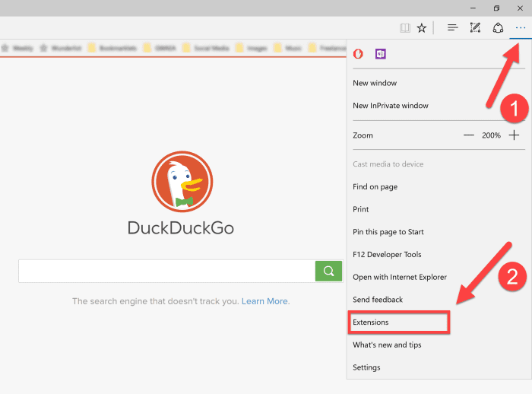This screenshot has width=532, height=394.
Task: Decrease zoom with the minus button
Action: [469, 135]
